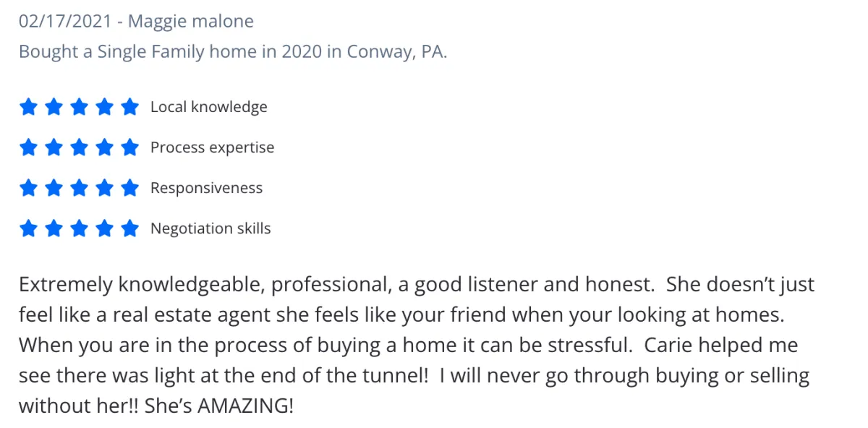Click the fifth star of Process expertise
The height and width of the screenshot is (428, 868).
(x=129, y=147)
